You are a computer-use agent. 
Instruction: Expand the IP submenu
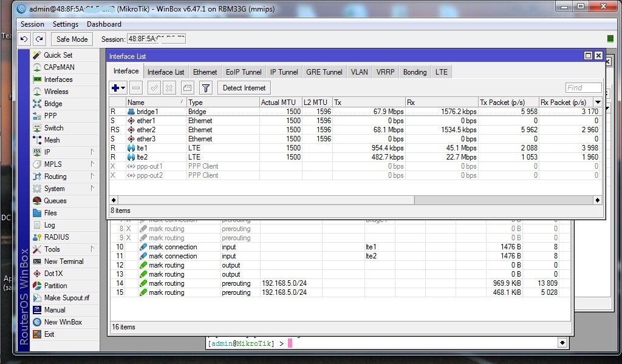pyautogui.click(x=92, y=152)
